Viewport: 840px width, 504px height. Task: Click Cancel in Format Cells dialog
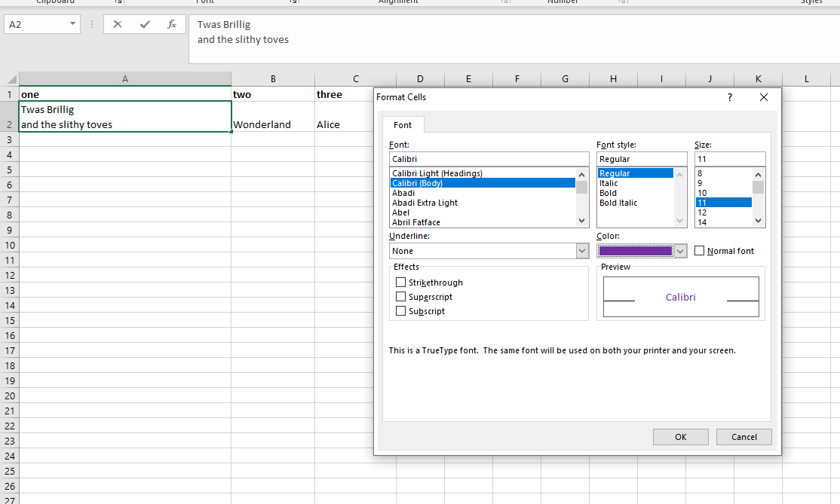coord(743,437)
